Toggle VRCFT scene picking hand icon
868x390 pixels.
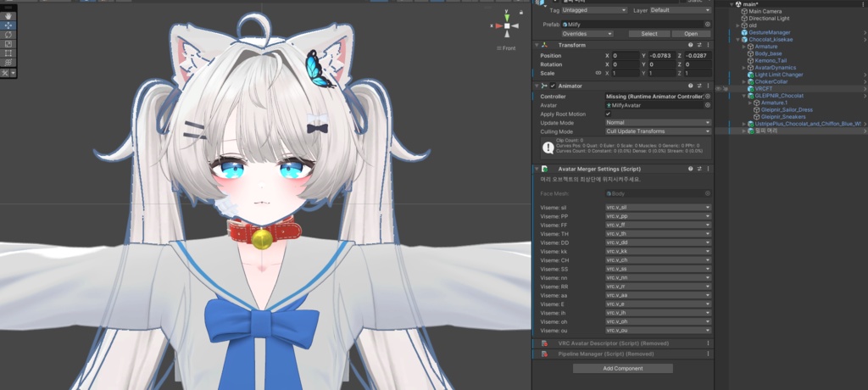(726, 89)
